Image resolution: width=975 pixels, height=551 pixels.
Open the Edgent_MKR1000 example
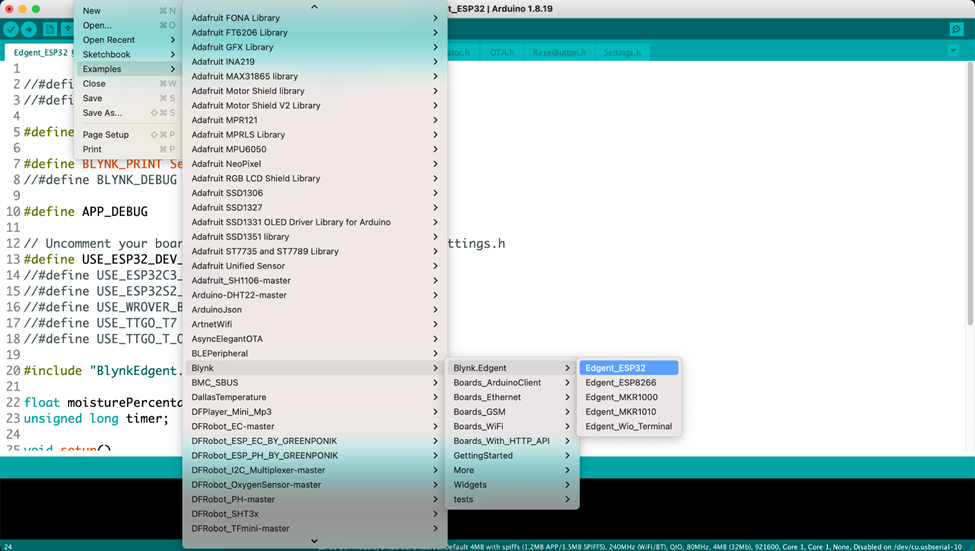tap(629, 397)
